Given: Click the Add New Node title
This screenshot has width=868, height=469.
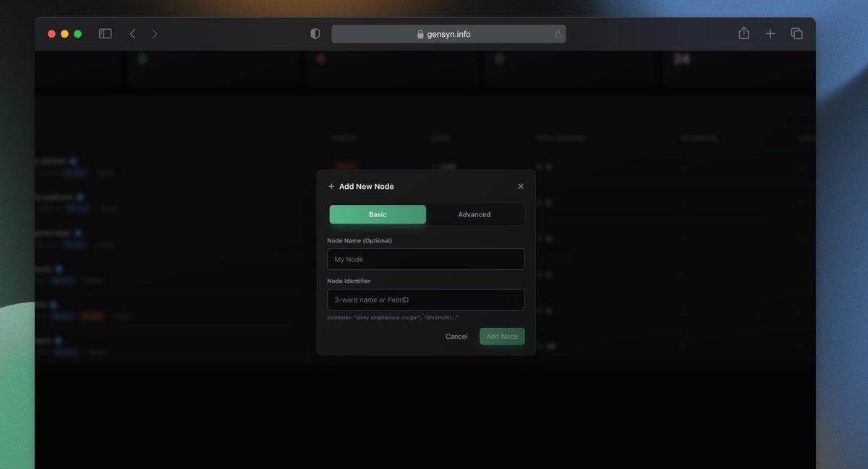Looking at the screenshot, I should [x=367, y=187].
